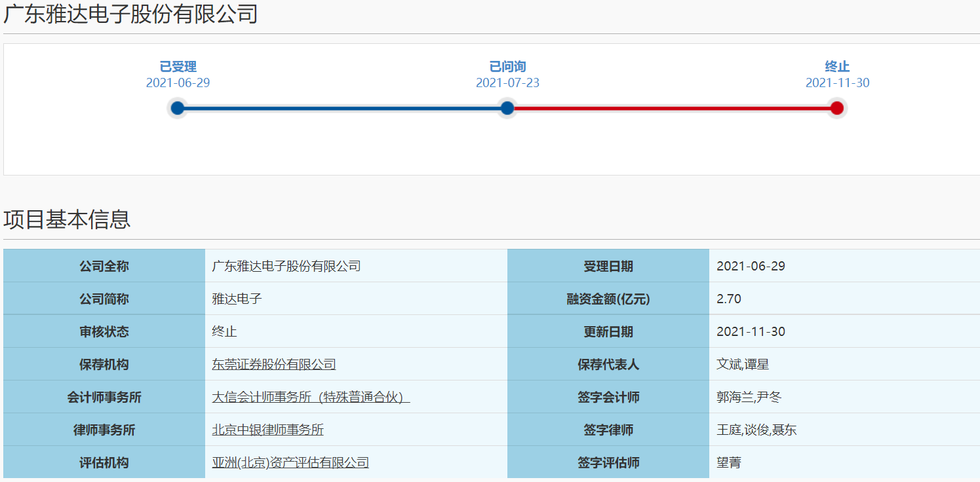This screenshot has height=482, width=980.
Task: Select the 会计师事务所 header cell
Action: 104,397
